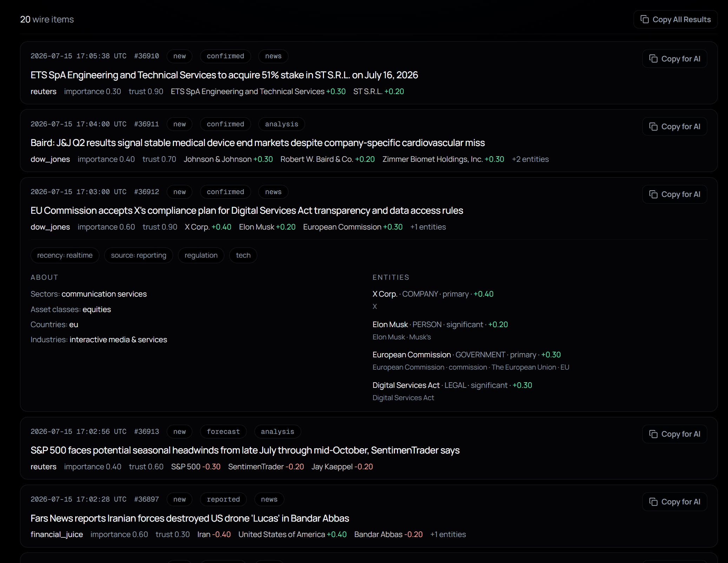Viewport: 728px width, 563px height.
Task: Click 'S&P 500 -0.30' entity
Action: 196,466
